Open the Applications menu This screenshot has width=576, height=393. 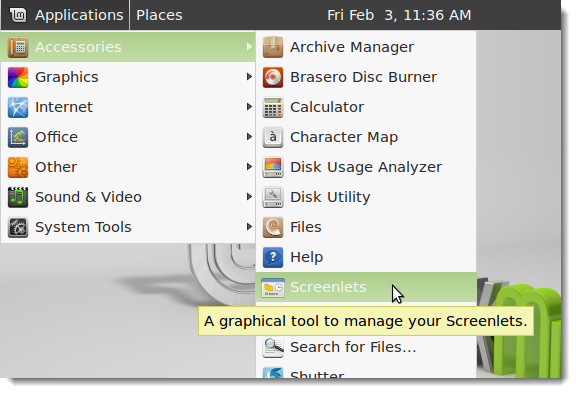pyautogui.click(x=65, y=15)
